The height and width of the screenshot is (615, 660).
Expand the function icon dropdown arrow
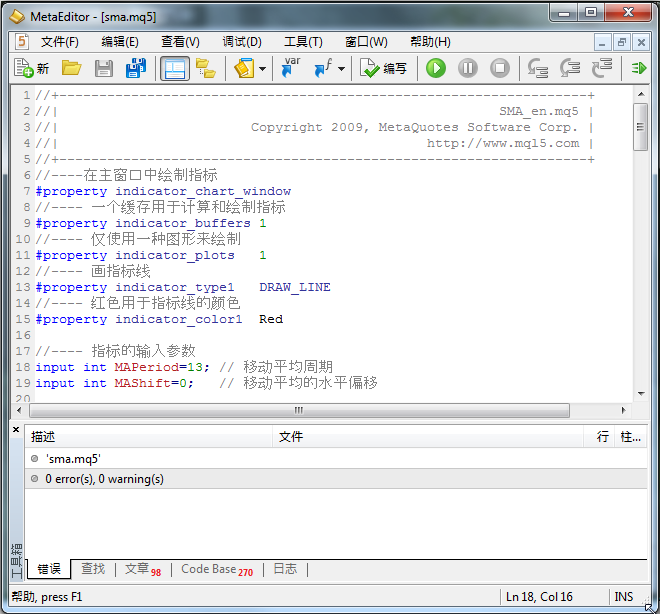click(341, 69)
